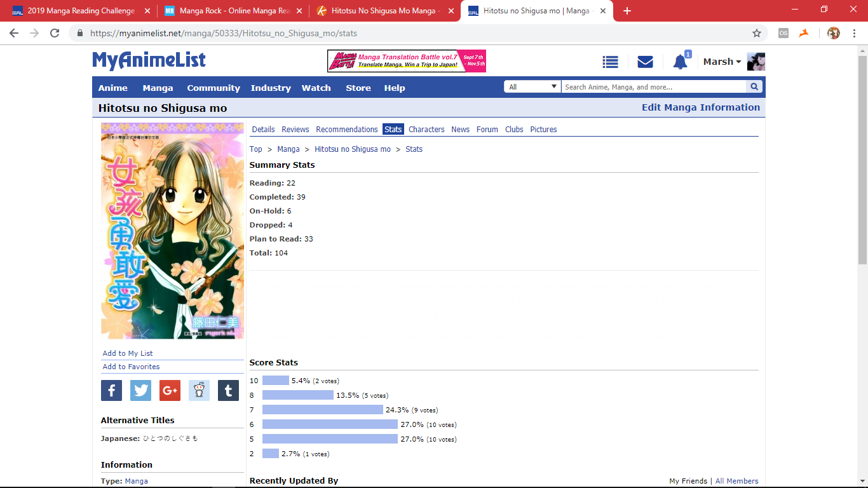Switch to the Pictures tab
868x488 pixels.
pyautogui.click(x=543, y=129)
